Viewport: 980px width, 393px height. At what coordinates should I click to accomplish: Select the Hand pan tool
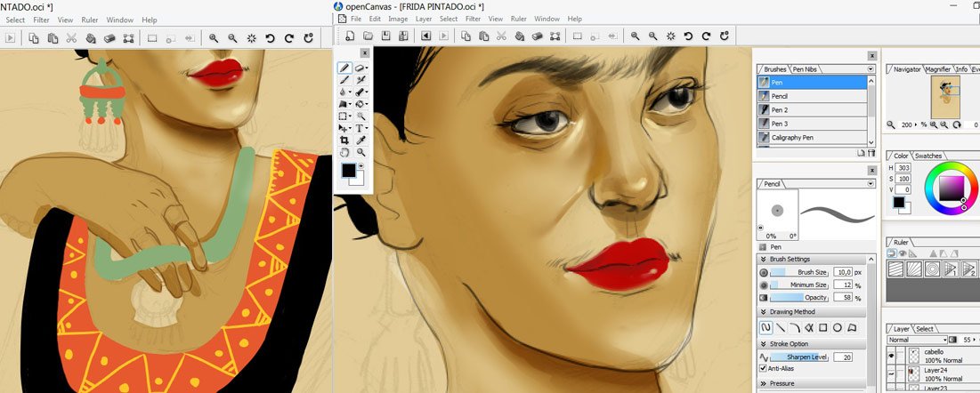click(344, 152)
